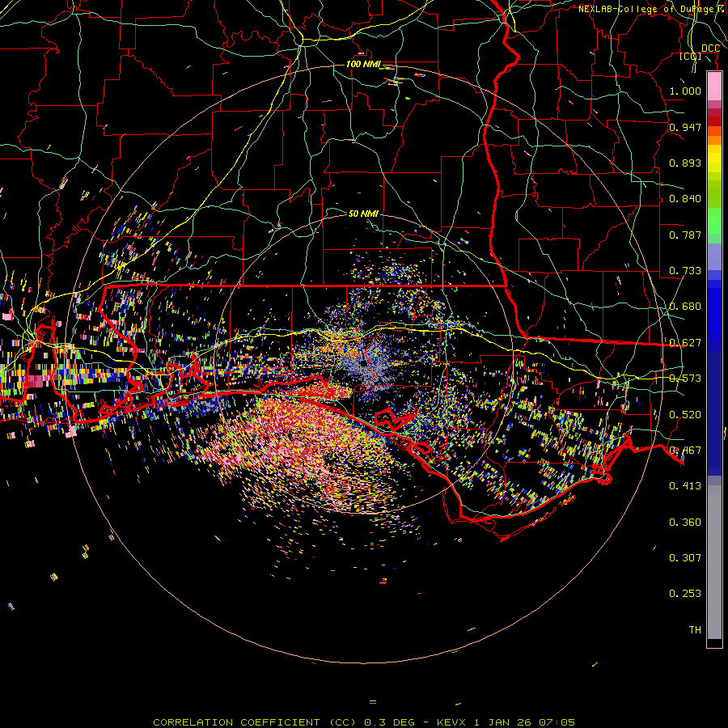
Task: Click the KEVX station identifier in the caption
Action: coord(453,722)
